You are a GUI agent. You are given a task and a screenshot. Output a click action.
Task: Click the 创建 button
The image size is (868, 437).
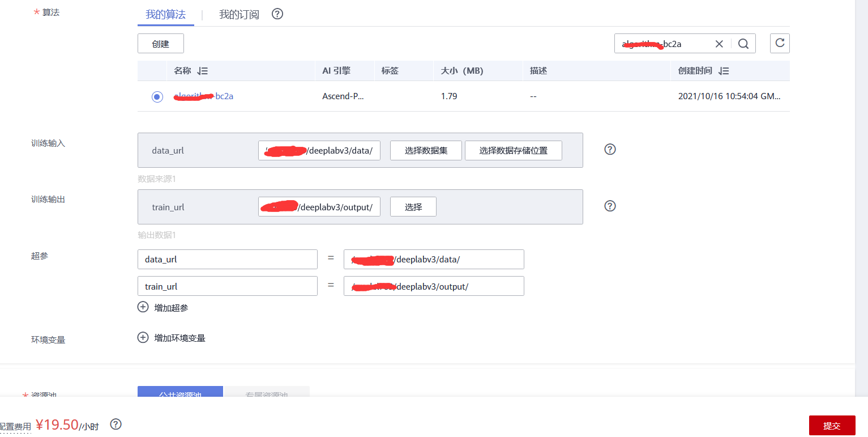tap(161, 44)
